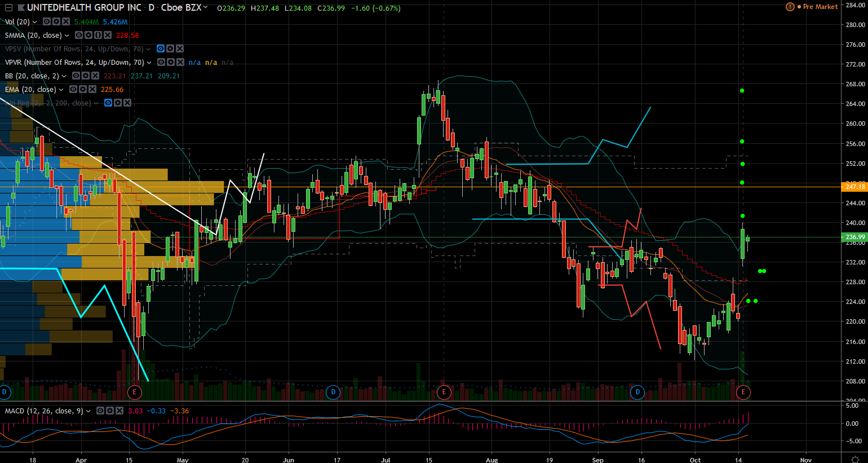868x463 pixels.
Task: Click the MACD value 3.03
Action: coord(135,411)
